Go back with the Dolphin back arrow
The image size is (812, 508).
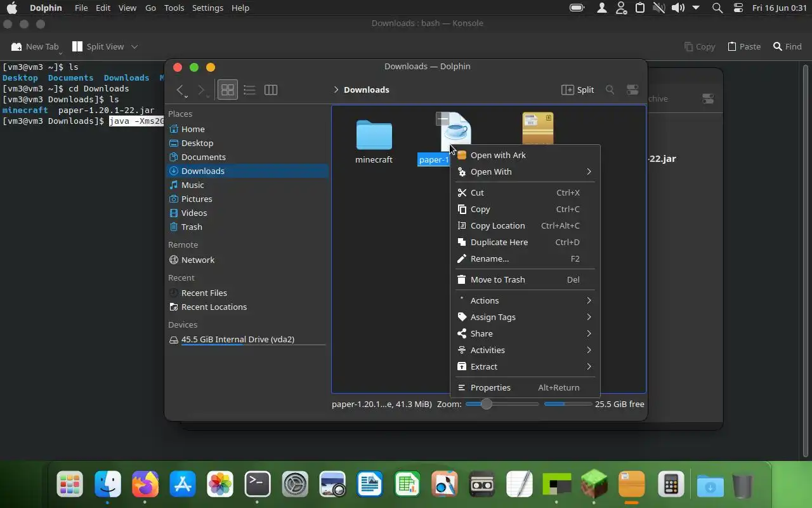coord(180,90)
